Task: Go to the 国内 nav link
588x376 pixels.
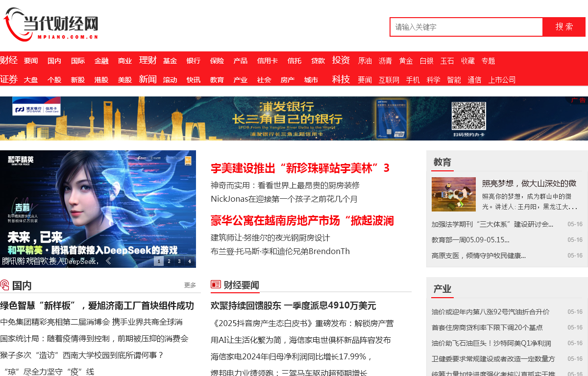Action: pyautogui.click(x=54, y=61)
